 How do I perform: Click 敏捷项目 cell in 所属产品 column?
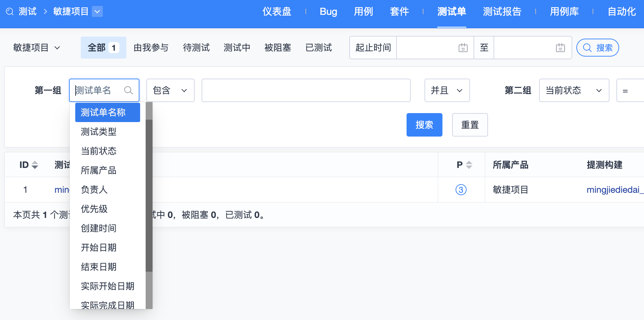510,190
